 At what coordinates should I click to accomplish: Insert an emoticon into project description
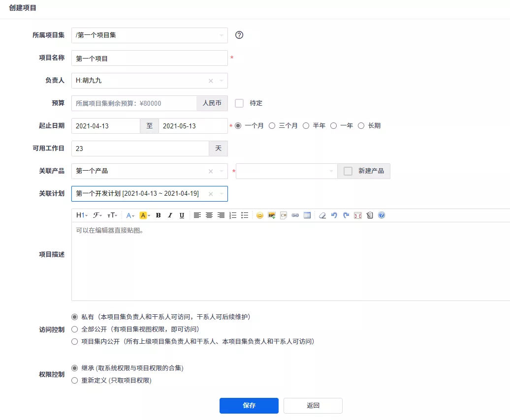(259, 215)
